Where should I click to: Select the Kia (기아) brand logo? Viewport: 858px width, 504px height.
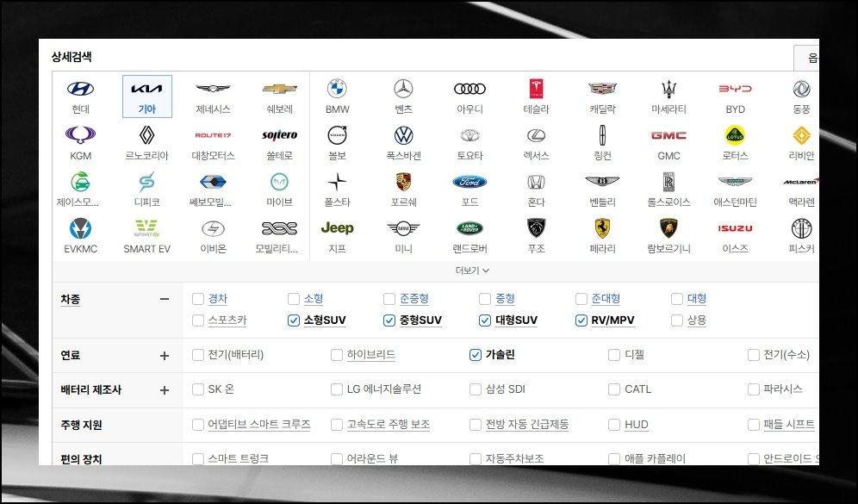(x=146, y=89)
